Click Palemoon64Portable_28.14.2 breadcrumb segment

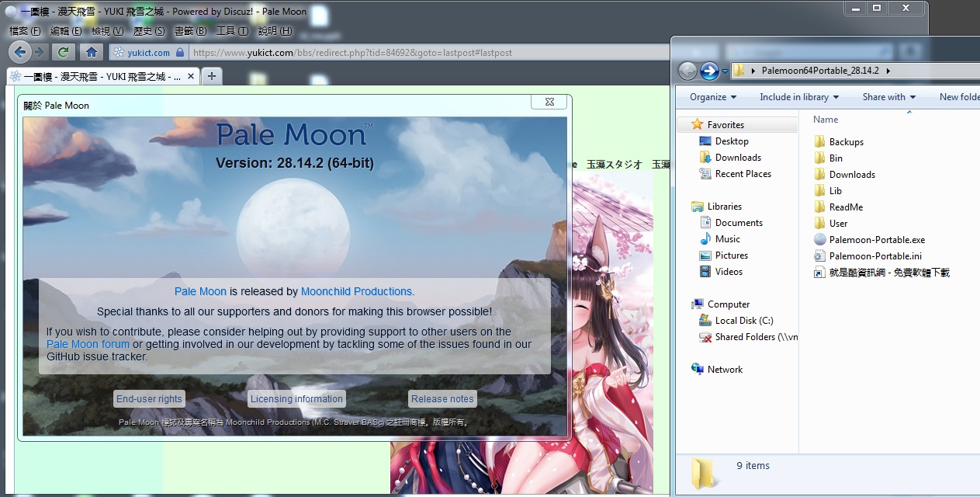click(820, 71)
